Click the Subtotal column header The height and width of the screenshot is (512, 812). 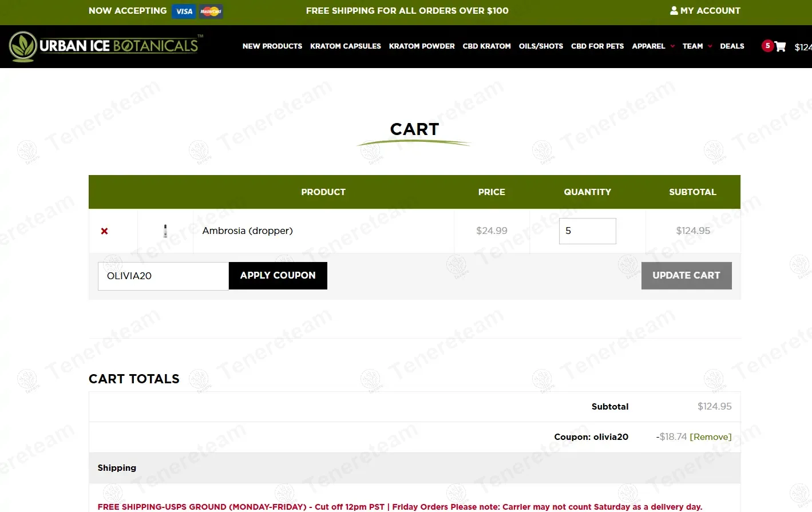(693, 192)
